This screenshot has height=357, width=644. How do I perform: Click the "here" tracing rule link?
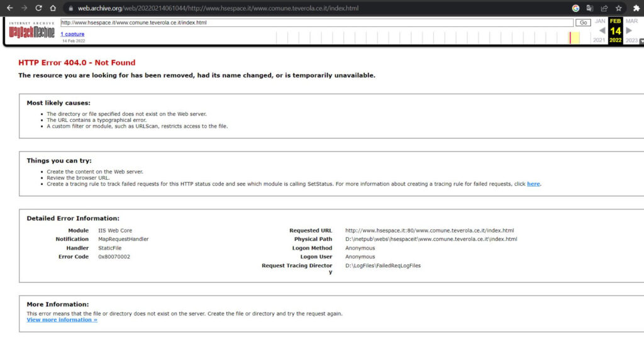click(533, 184)
